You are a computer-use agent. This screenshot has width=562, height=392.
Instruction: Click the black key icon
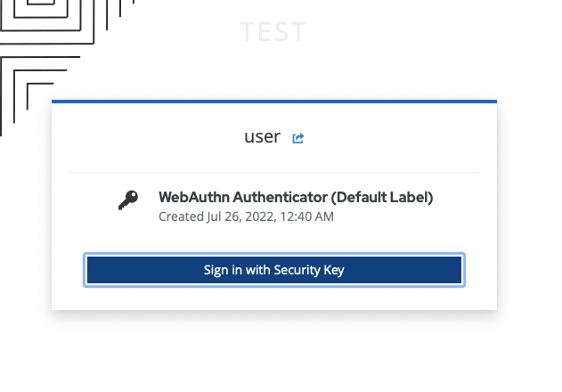click(x=128, y=201)
